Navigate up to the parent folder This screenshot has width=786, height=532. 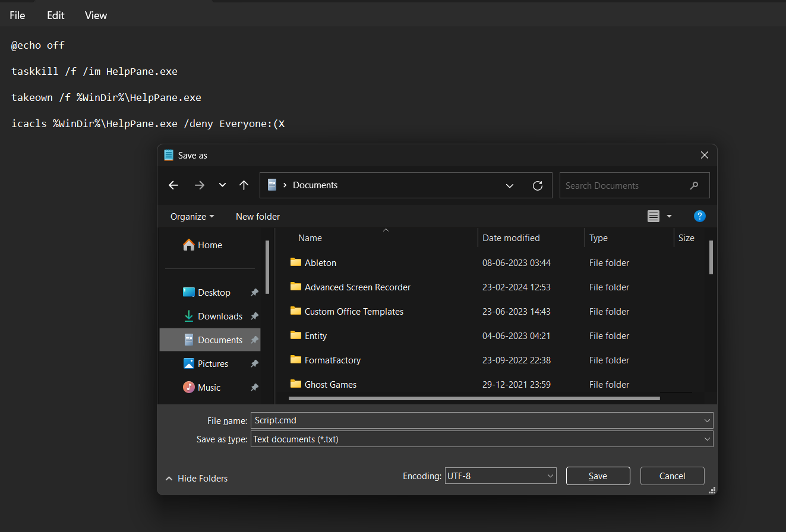[244, 185]
